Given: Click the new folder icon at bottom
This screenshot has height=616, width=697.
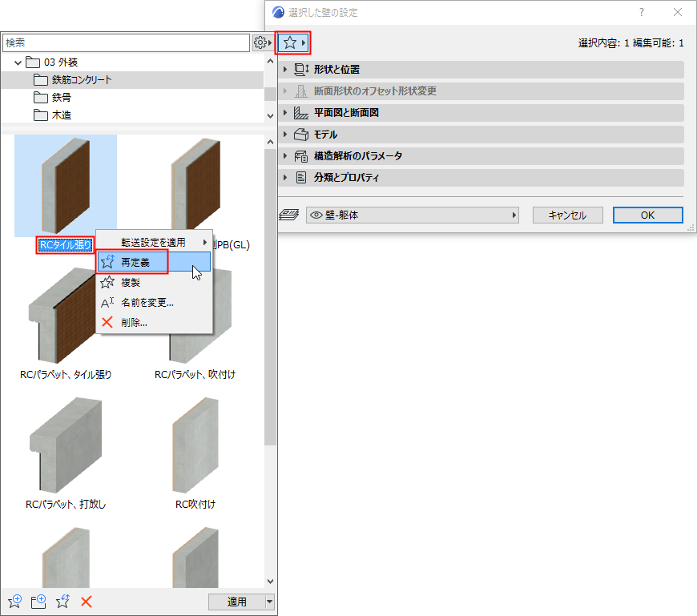Looking at the screenshot, I should (x=38, y=602).
